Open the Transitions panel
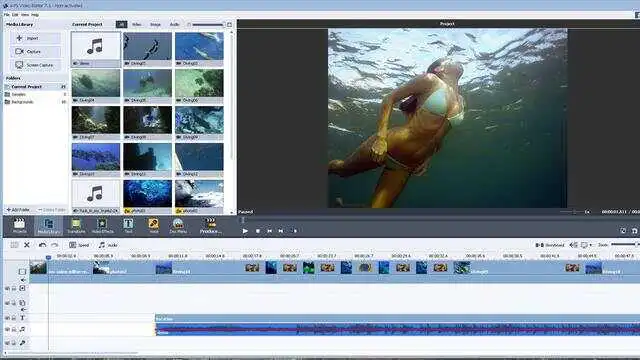This screenshot has width=640, height=360. pos(76,226)
